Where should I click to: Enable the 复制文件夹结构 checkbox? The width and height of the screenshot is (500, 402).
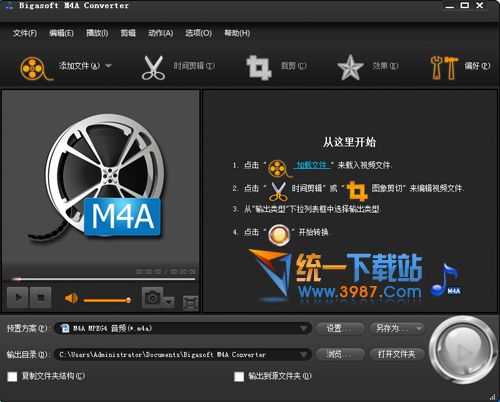[12, 377]
